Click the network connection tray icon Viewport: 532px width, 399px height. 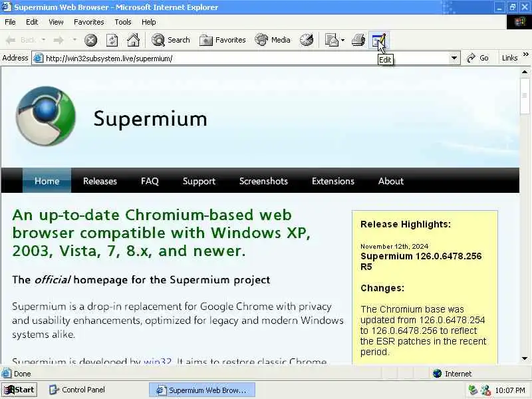coord(473,390)
